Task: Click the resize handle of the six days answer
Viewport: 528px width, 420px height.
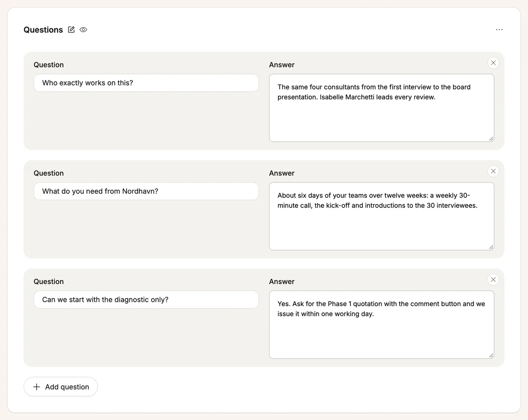Action: click(x=491, y=247)
